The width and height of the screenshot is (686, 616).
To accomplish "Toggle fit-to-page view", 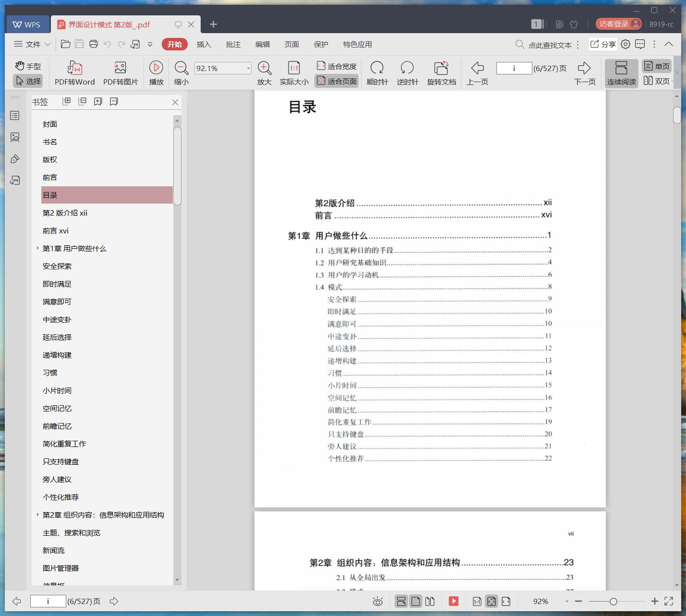I will pyautogui.click(x=337, y=81).
